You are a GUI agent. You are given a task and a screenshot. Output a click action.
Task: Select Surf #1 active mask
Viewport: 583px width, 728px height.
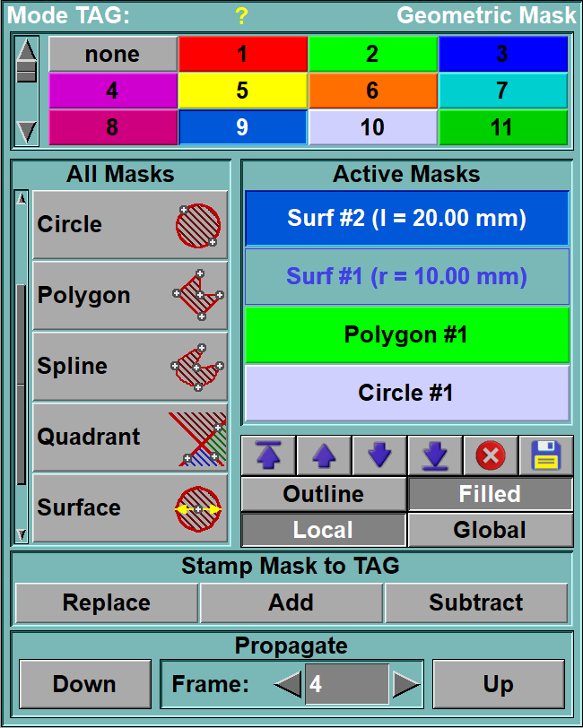(407, 277)
